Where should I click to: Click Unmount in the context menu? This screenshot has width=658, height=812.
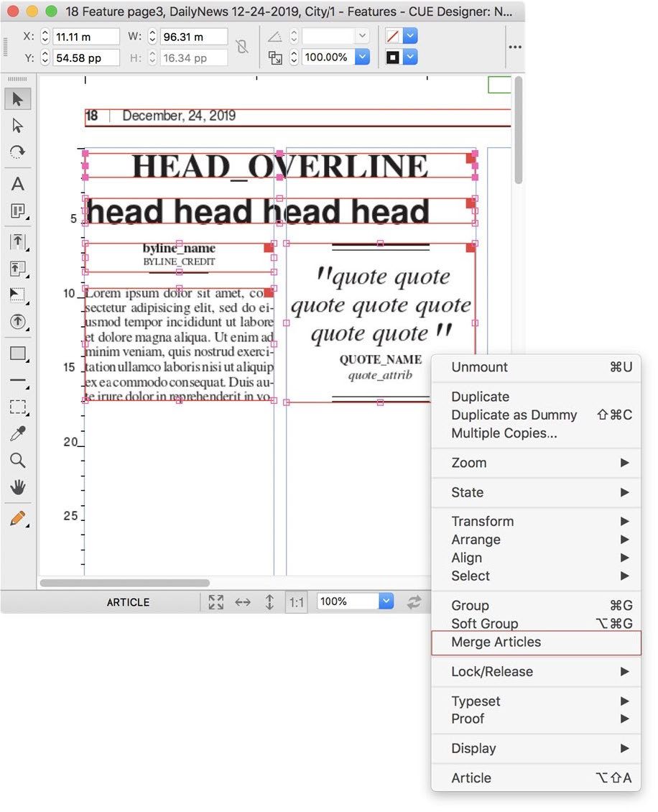coord(479,367)
